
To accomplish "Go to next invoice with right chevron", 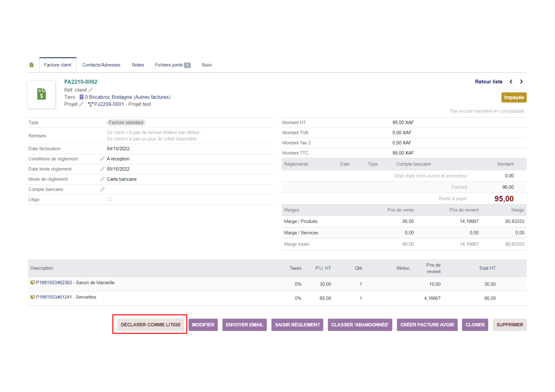I will click(x=521, y=82).
